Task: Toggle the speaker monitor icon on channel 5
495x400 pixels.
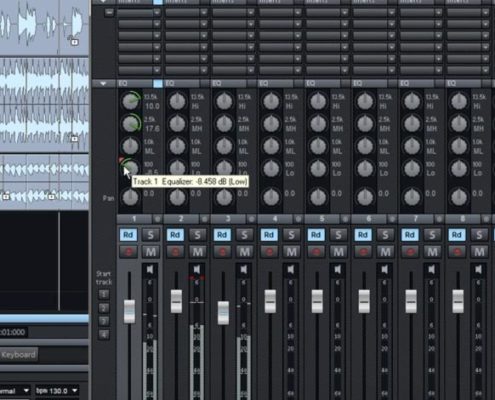Action: 338,269
